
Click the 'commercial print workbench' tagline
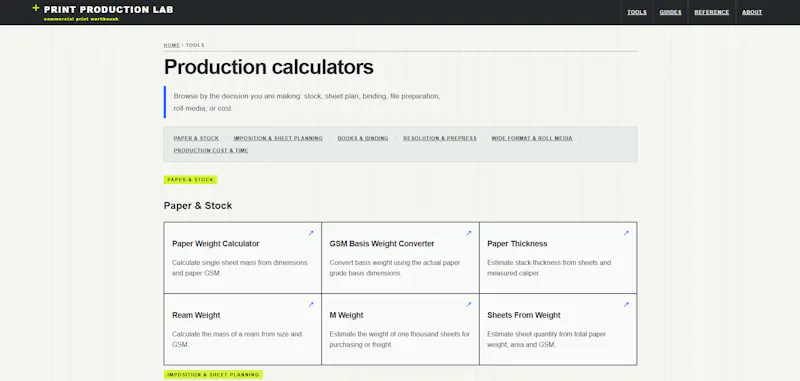tap(81, 19)
